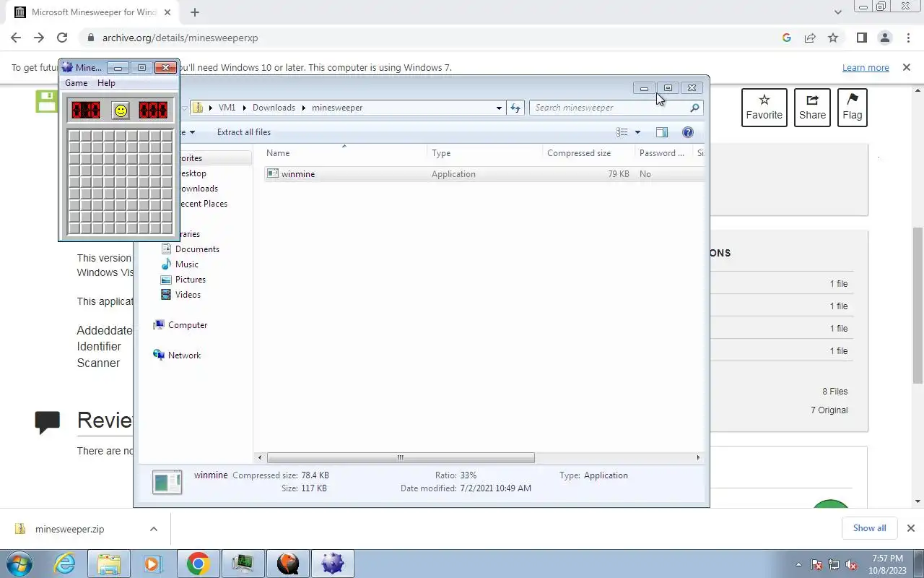Open Internet Explorer from the taskbar
The image size is (924, 578).
(x=65, y=564)
